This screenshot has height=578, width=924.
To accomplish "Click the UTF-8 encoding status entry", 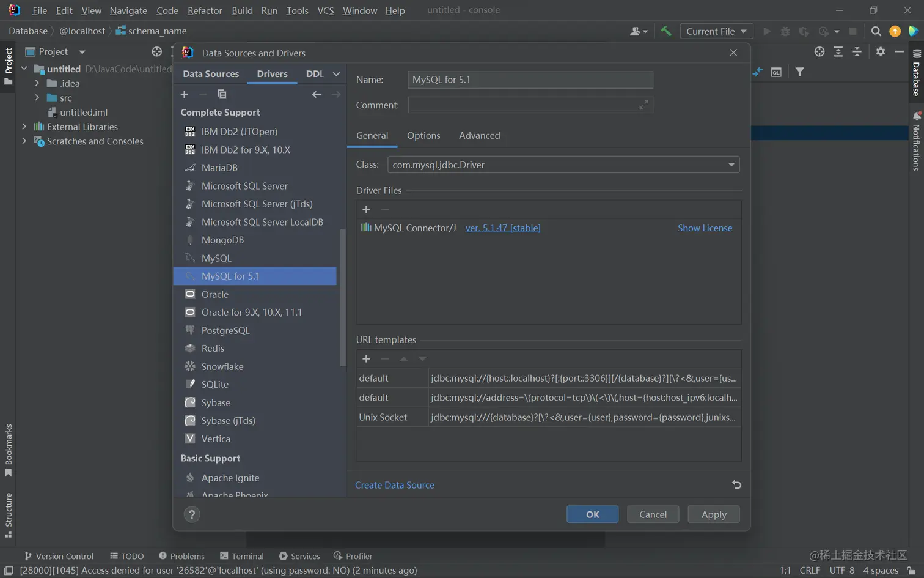I will pyautogui.click(x=842, y=570).
